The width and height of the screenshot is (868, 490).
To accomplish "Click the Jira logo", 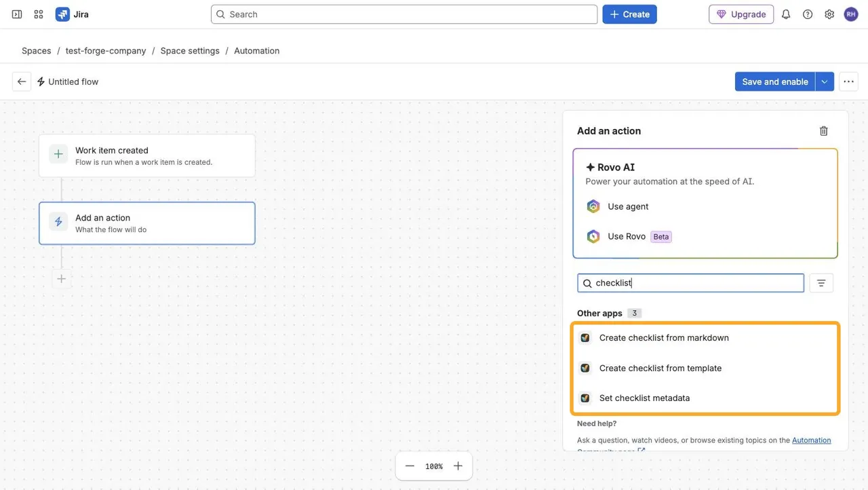I will pos(73,14).
